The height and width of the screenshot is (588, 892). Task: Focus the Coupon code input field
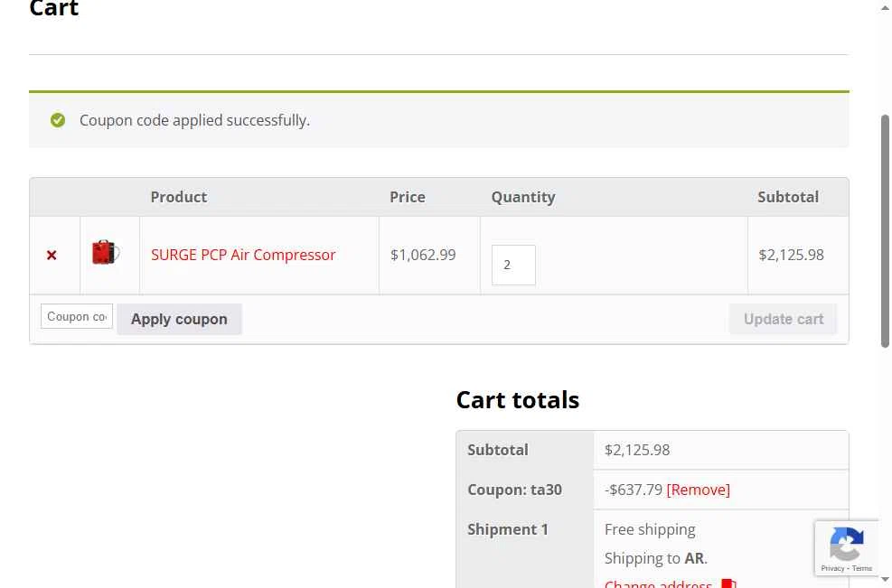[77, 316]
